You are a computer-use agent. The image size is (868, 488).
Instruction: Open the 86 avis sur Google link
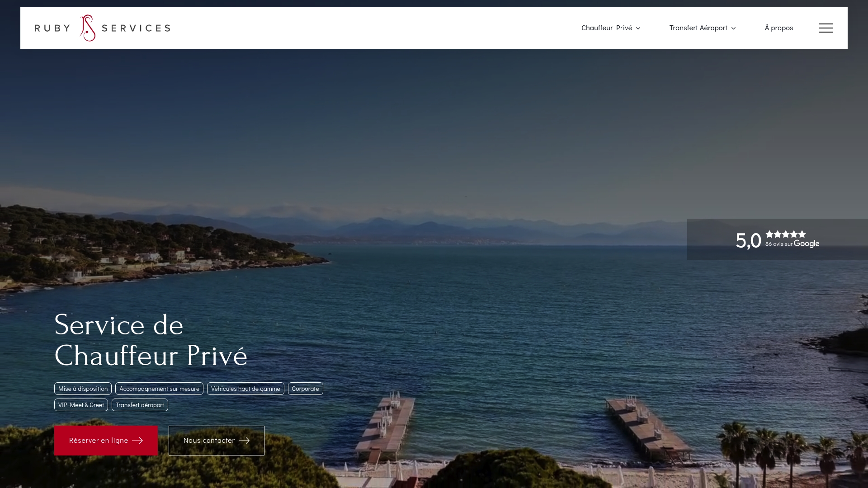point(792,244)
